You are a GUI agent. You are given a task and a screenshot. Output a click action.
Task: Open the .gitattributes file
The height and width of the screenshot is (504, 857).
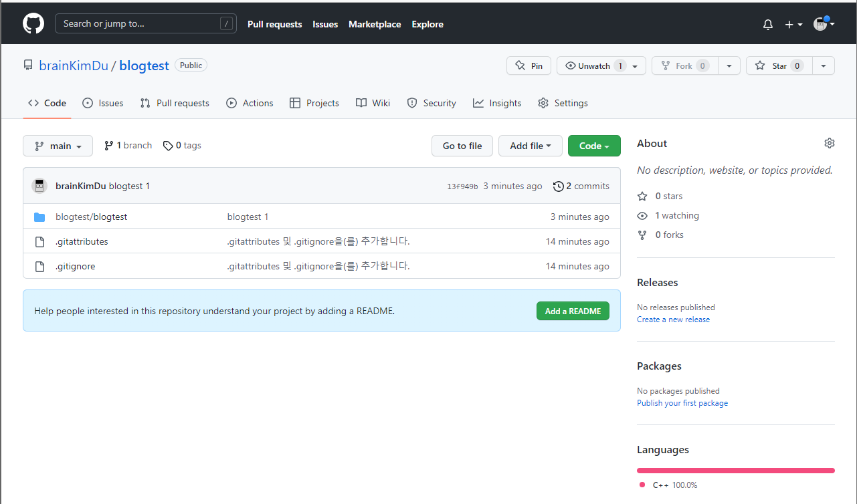(82, 241)
